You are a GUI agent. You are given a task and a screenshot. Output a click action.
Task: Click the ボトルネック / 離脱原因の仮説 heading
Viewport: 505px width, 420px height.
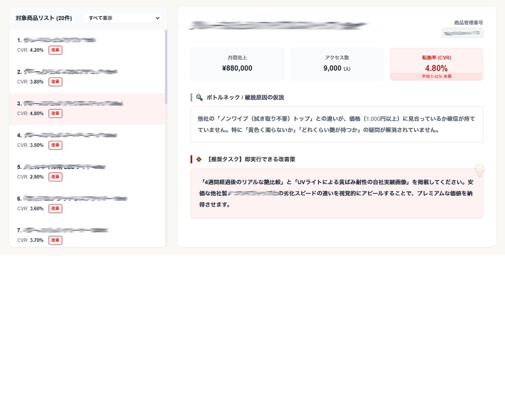[x=245, y=98]
